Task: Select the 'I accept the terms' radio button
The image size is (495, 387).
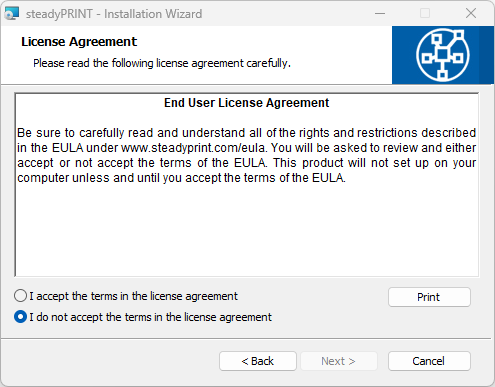Action: pyautogui.click(x=20, y=296)
